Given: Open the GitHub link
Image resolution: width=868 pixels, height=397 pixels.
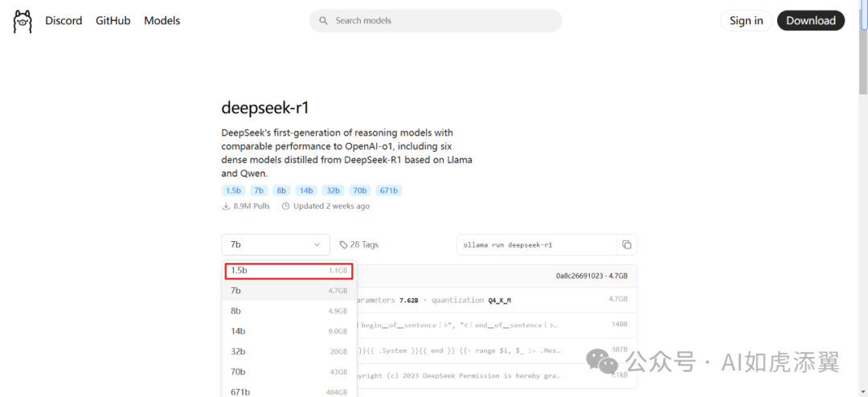Looking at the screenshot, I should tap(113, 21).
